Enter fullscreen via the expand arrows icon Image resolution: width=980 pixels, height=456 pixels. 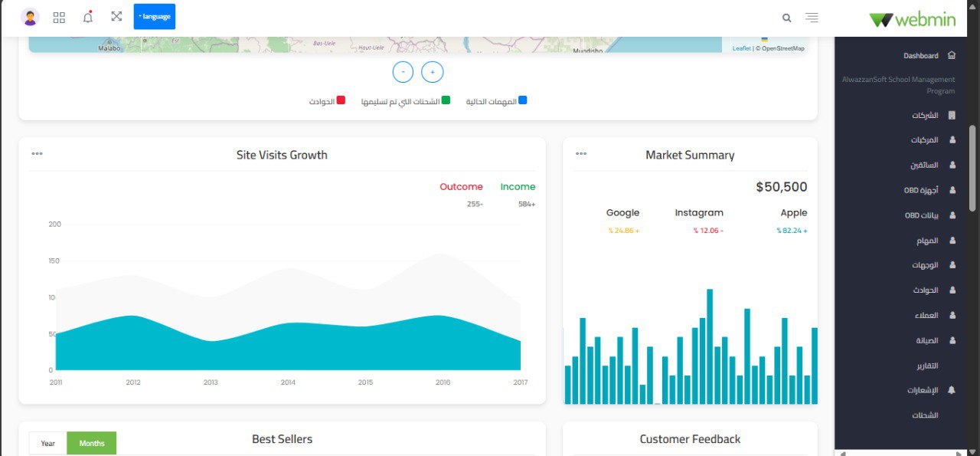(116, 16)
